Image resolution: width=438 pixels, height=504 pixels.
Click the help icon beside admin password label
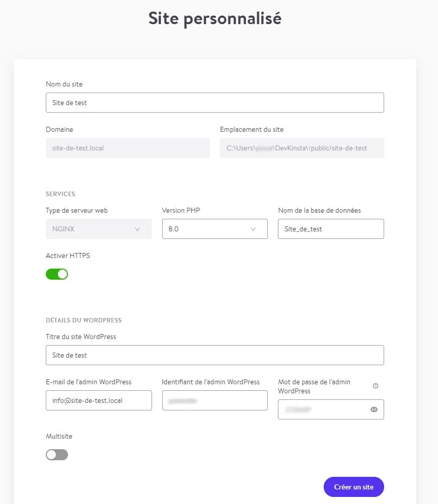[x=376, y=386]
